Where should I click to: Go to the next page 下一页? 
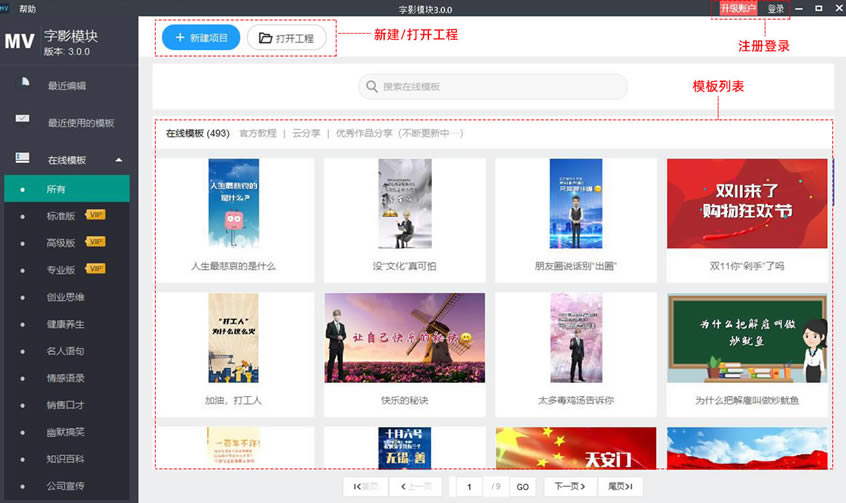[570, 486]
